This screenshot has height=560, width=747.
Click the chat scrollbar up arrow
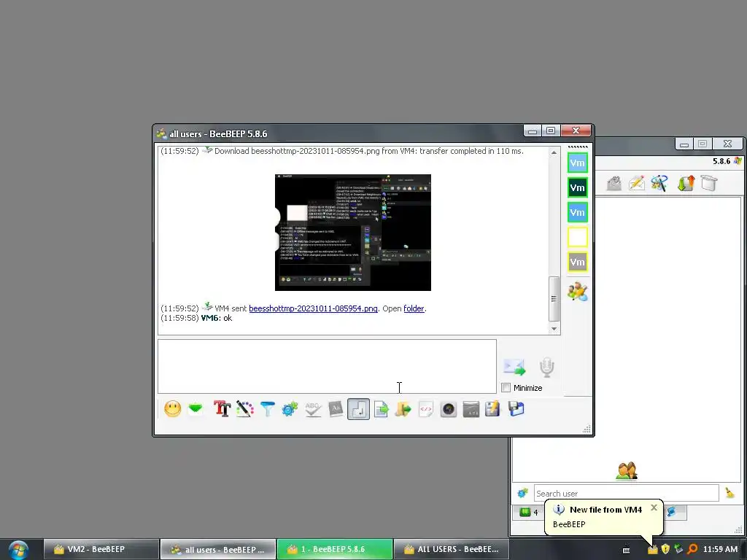coord(554,152)
